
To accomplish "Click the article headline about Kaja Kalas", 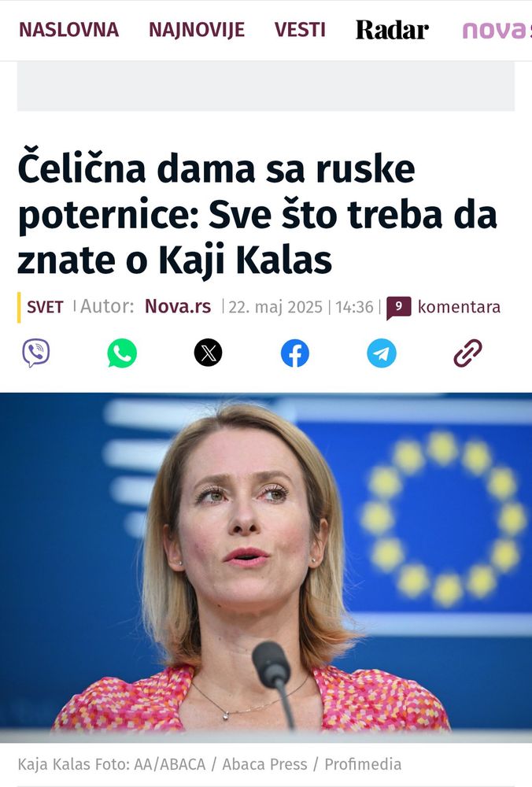I will 257,214.
